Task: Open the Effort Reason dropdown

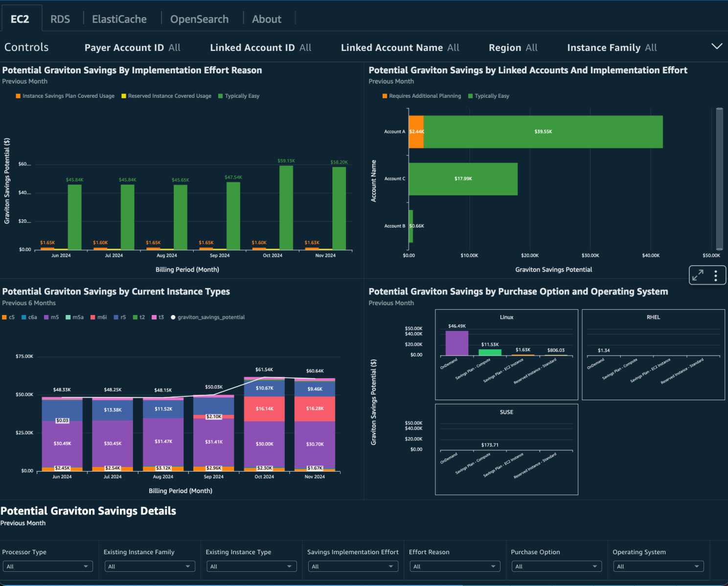Action: point(455,566)
